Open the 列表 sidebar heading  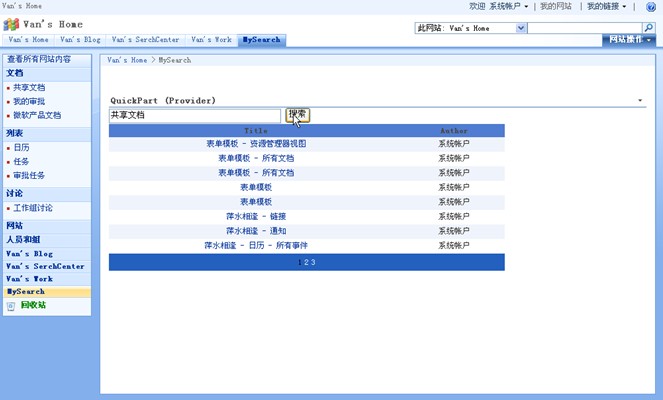pyautogui.click(x=15, y=133)
